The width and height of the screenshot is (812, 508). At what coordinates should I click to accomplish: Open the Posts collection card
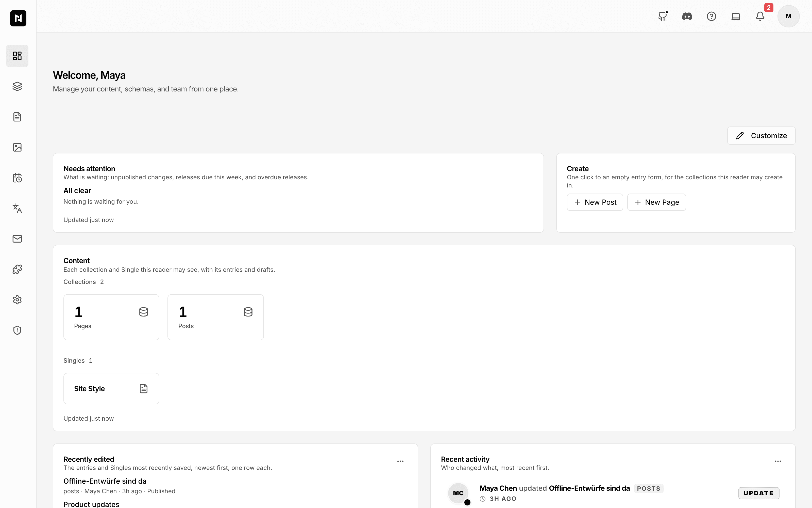click(216, 317)
